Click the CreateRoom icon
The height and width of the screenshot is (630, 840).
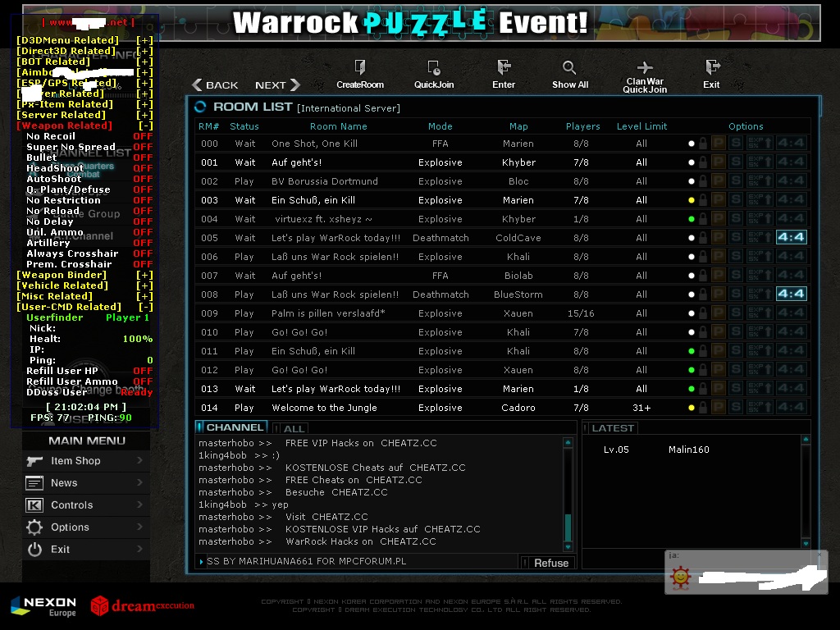point(360,67)
